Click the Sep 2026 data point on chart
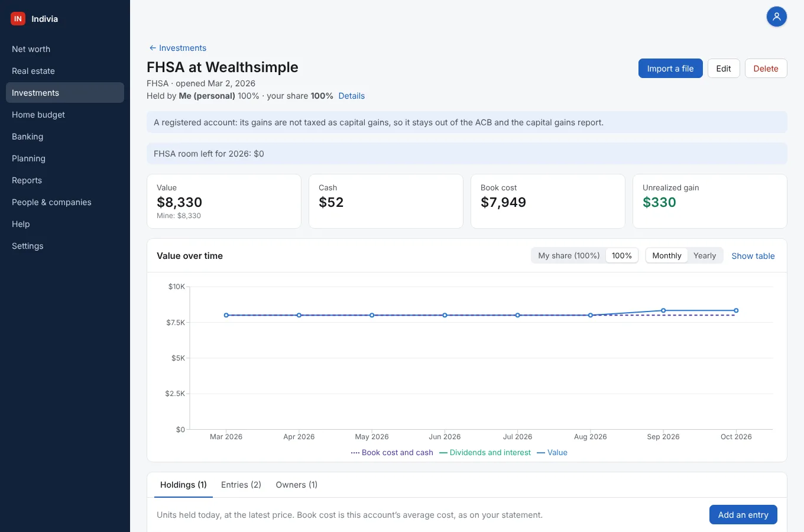The height and width of the screenshot is (532, 804). pos(663,310)
